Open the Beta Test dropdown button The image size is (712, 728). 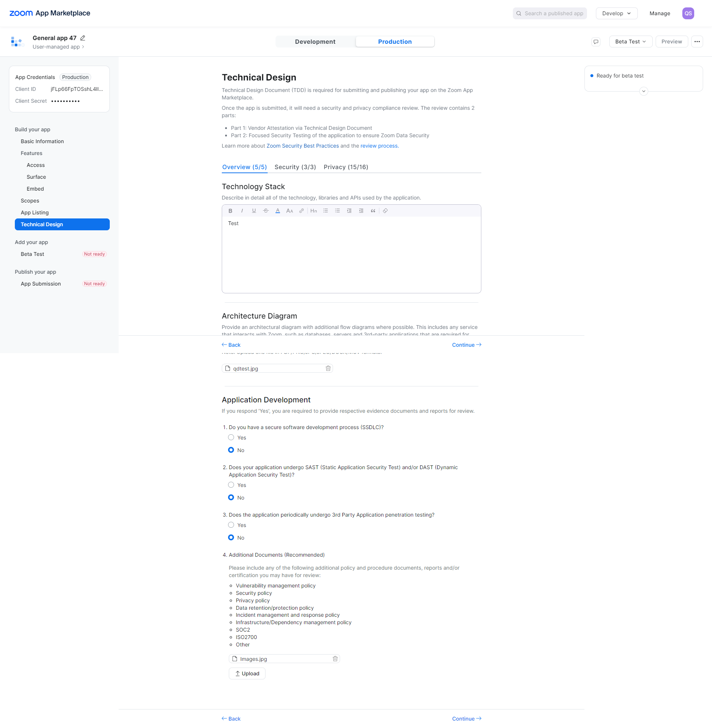(630, 42)
